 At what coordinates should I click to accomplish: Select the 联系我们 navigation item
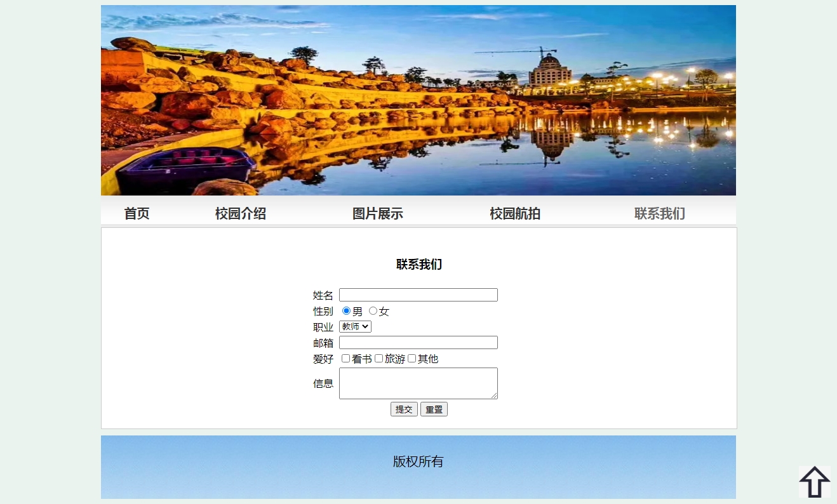click(x=660, y=214)
